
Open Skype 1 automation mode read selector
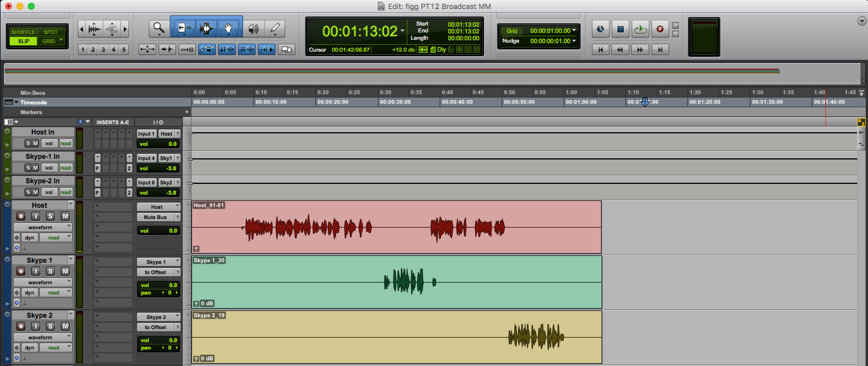click(56, 293)
